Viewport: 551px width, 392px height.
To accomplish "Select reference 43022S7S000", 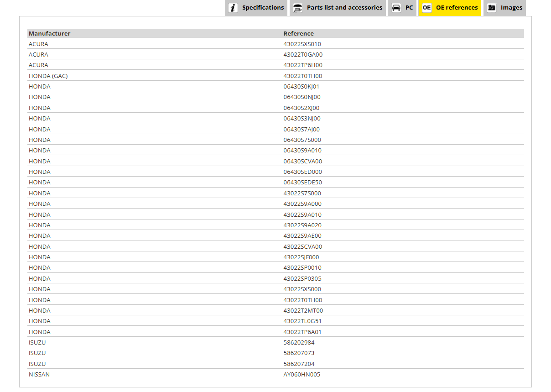I will [x=302, y=193].
